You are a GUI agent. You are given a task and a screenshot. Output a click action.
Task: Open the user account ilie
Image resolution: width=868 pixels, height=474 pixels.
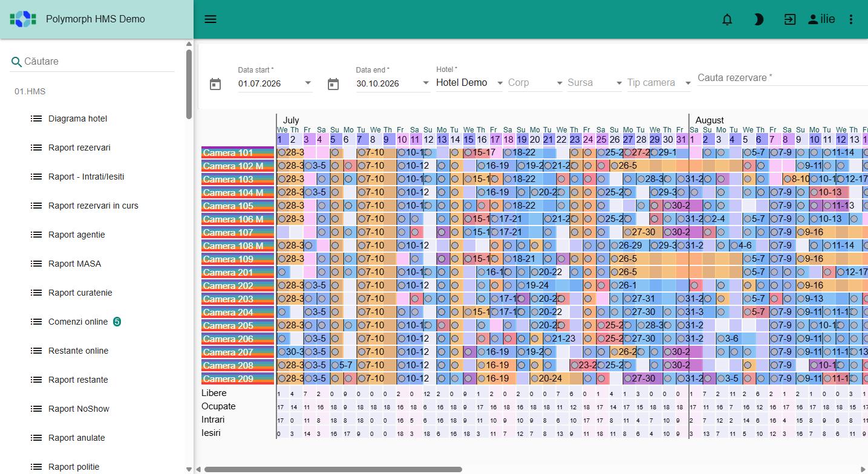point(821,19)
